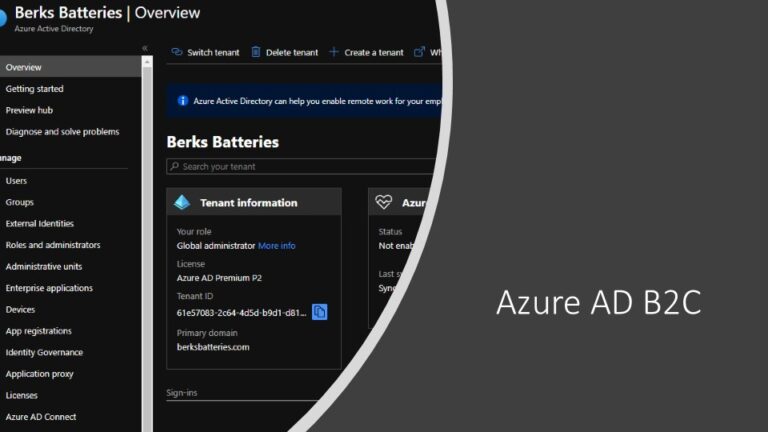
Task: Select Users in the sidebar
Action: [x=17, y=181]
